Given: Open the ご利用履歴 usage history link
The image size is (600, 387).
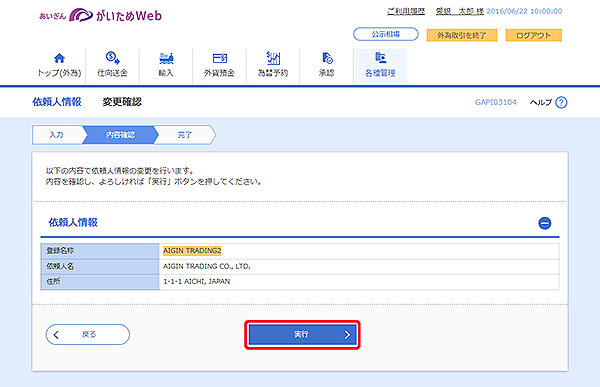Looking at the screenshot, I should [x=406, y=11].
